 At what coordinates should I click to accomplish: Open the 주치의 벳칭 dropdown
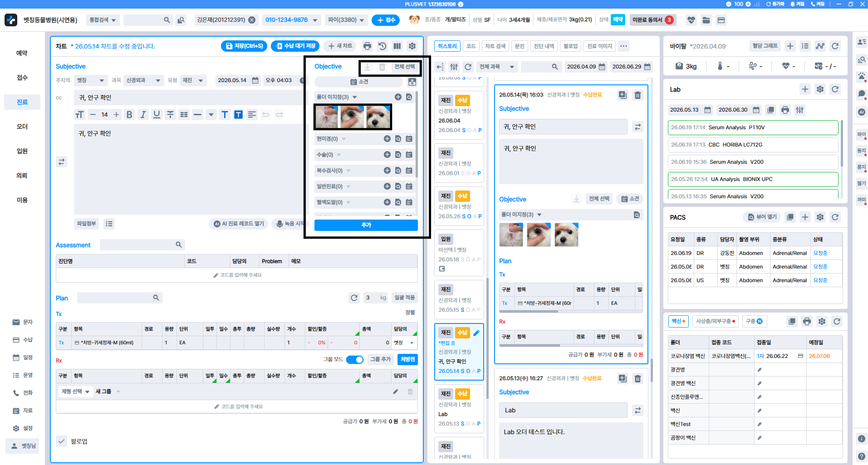[91, 80]
